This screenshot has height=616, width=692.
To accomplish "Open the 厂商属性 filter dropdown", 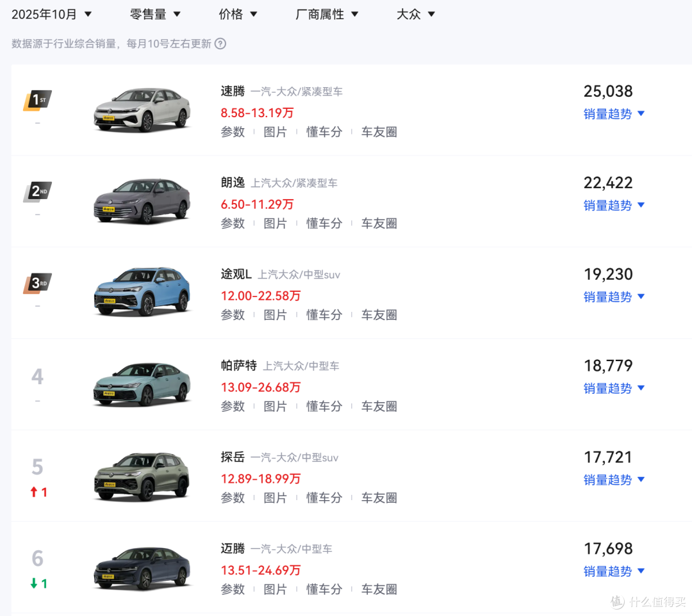I will point(327,14).
